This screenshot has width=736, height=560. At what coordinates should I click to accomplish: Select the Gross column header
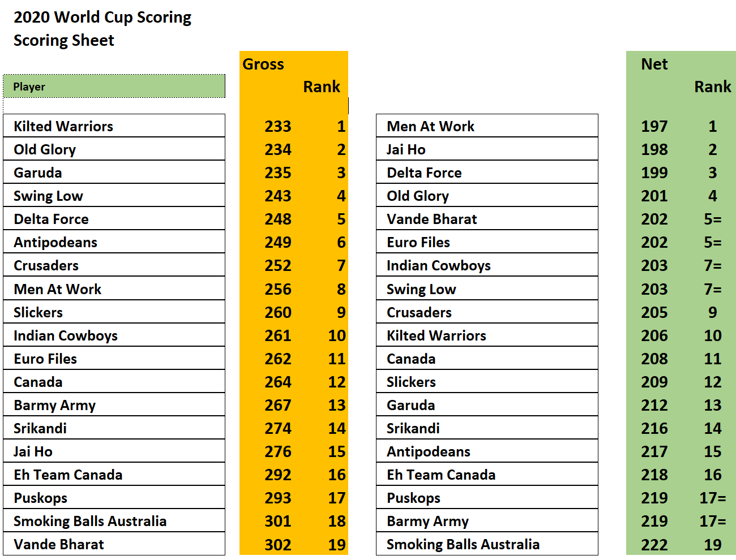[x=263, y=64]
